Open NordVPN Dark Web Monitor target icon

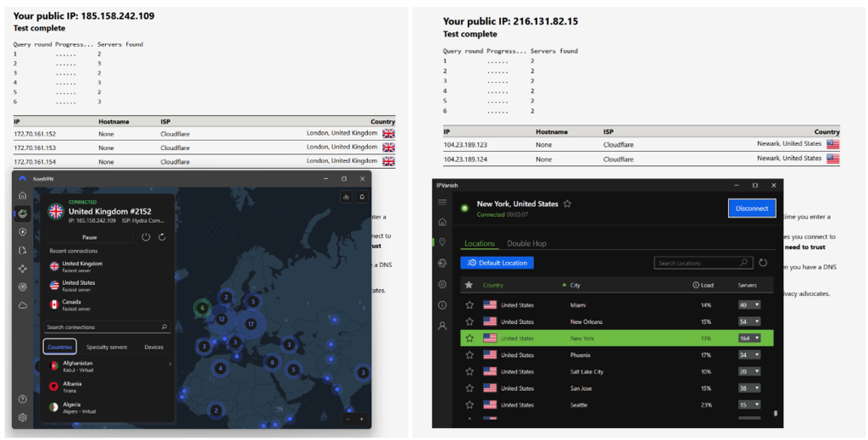click(22, 287)
